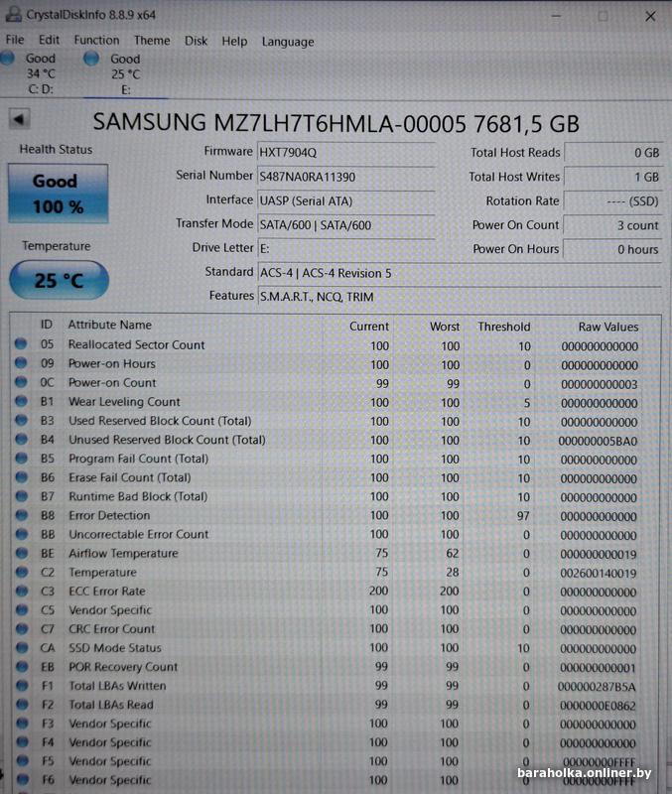Click the Transfer Mode field
Screen dimensions: 672x794
point(346,225)
